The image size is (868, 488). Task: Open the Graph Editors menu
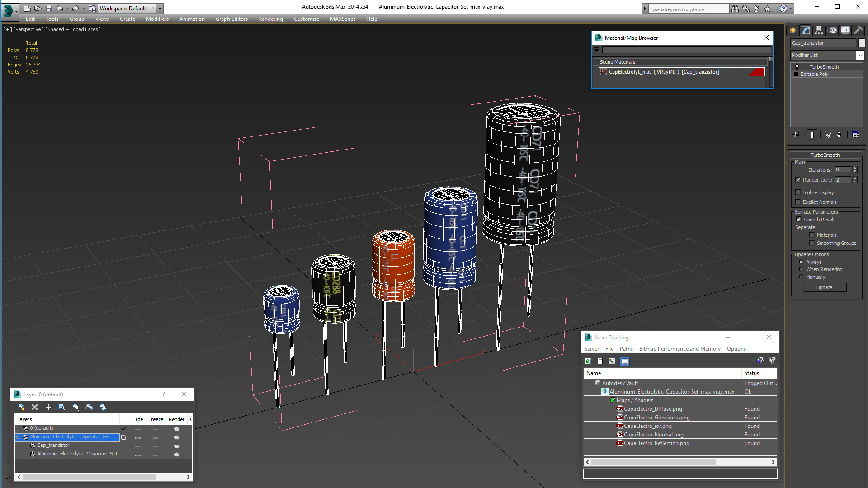click(x=231, y=19)
